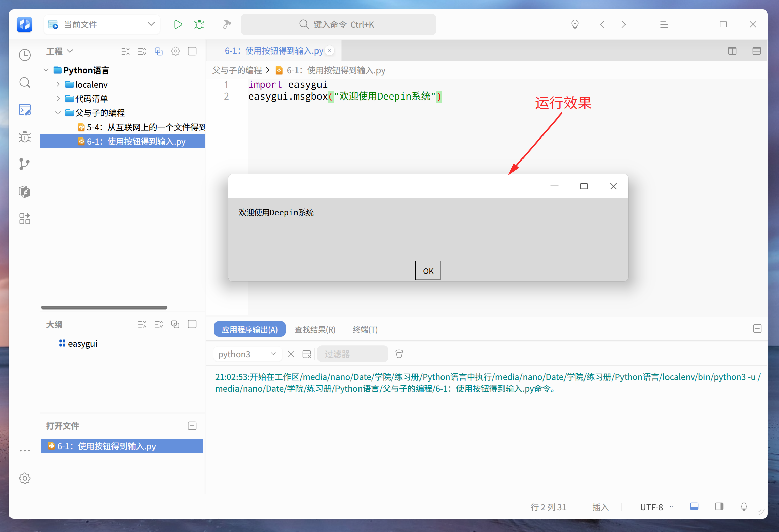
Task: Open the plugins grid icon in sidebar
Action: click(x=25, y=218)
